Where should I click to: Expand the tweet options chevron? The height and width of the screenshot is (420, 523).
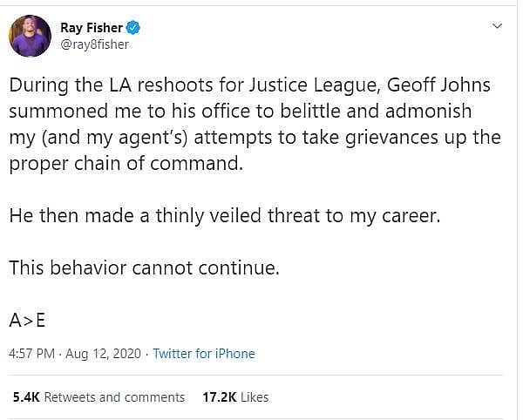pos(498,26)
